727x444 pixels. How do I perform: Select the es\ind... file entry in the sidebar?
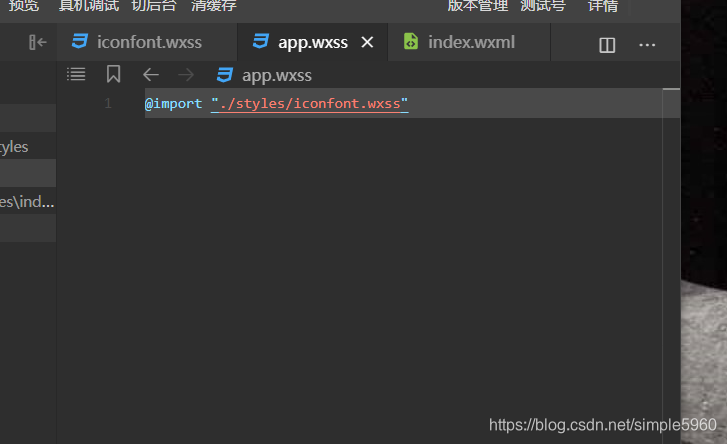(x=28, y=201)
